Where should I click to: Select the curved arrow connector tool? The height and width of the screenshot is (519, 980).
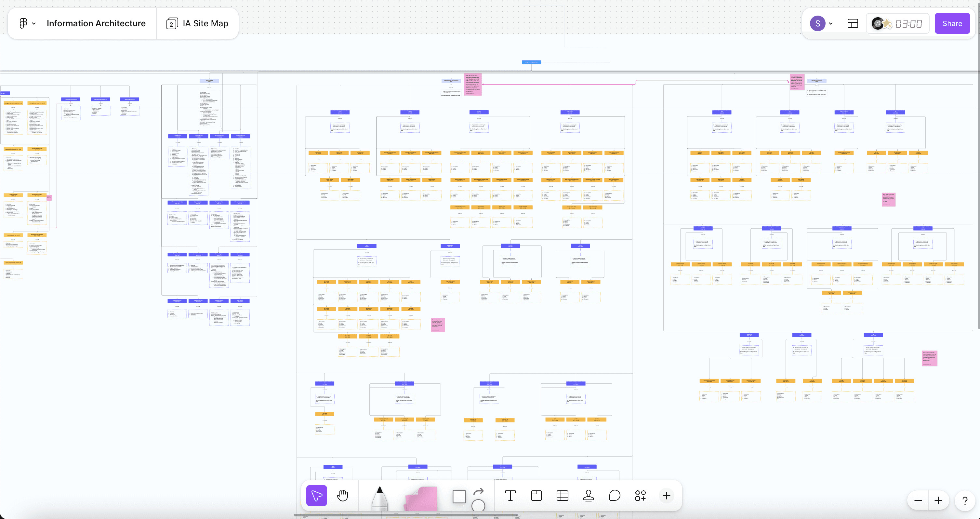[479, 491]
